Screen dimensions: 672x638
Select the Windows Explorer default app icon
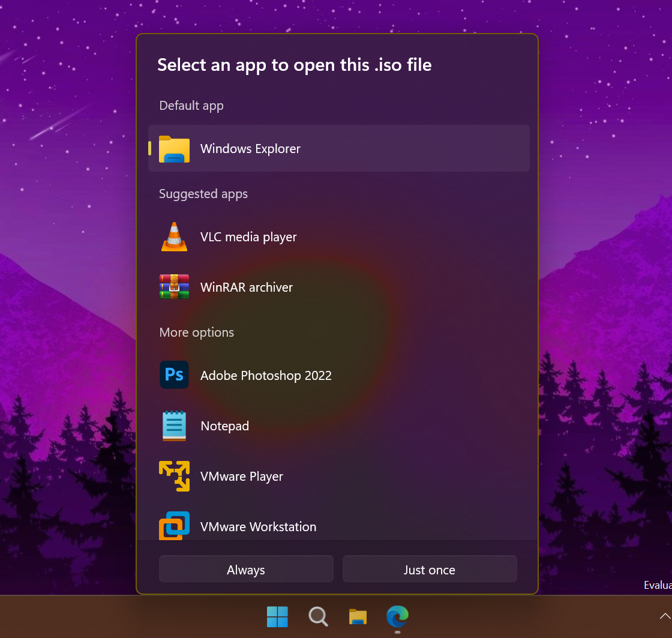click(174, 148)
